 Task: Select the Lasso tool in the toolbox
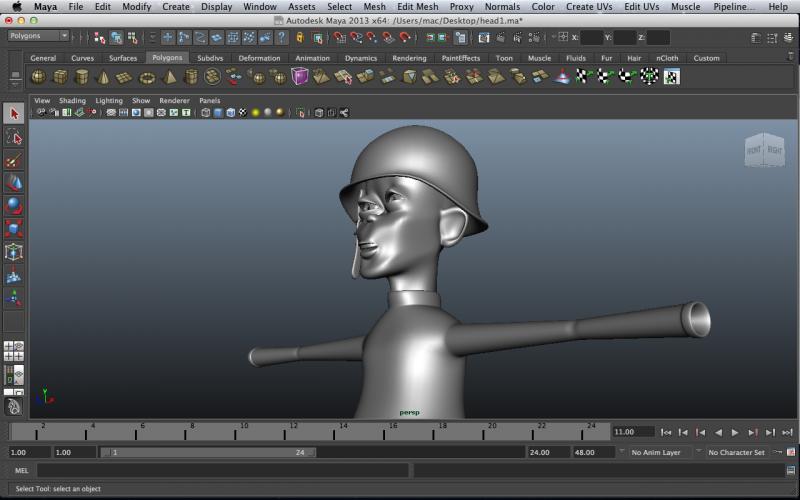(14, 137)
